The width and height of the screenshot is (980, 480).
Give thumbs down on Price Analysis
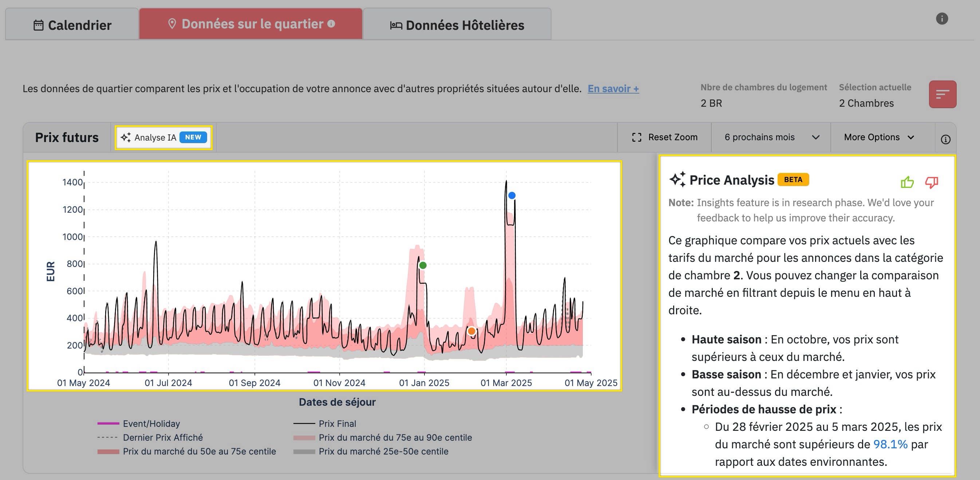tap(930, 182)
